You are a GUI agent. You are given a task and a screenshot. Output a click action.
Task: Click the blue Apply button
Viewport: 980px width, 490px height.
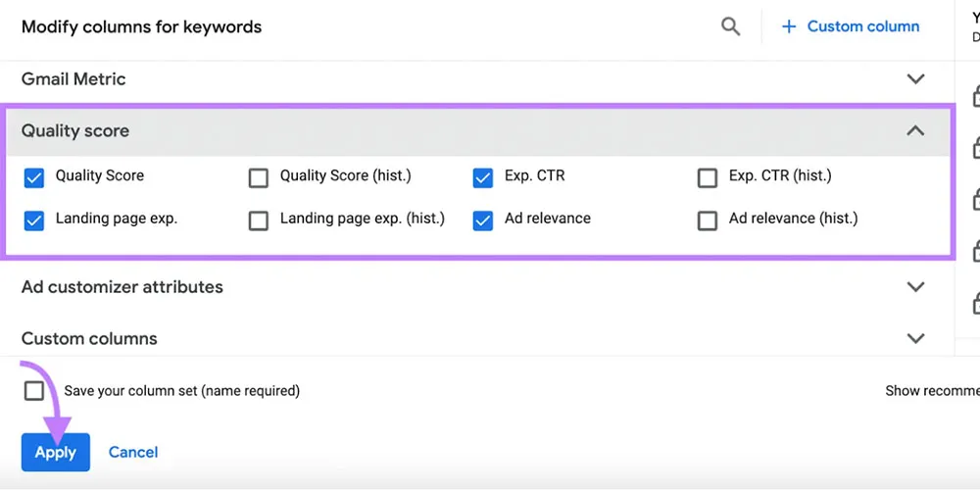click(56, 452)
